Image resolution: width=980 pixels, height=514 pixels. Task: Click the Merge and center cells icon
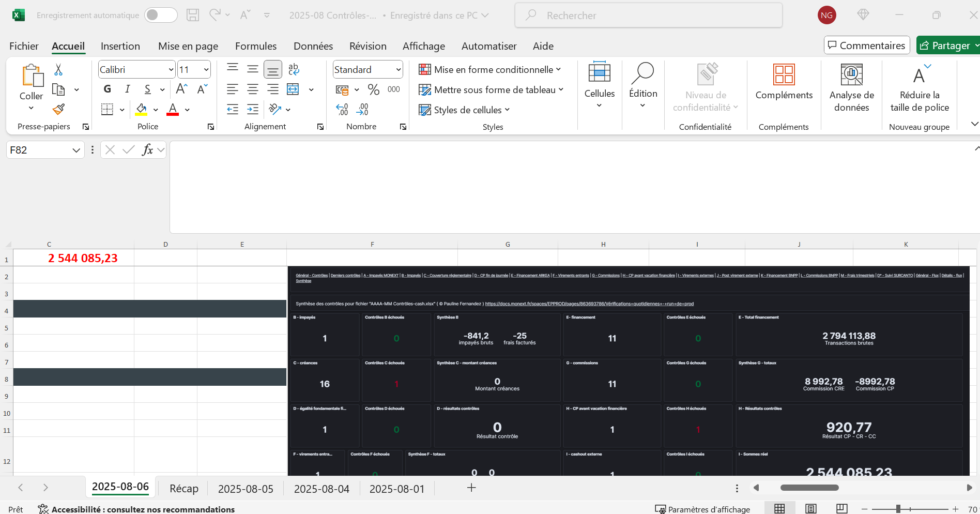(x=293, y=89)
